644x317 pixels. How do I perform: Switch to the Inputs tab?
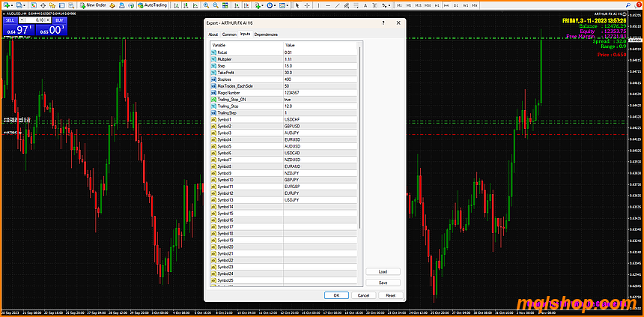coord(245,34)
